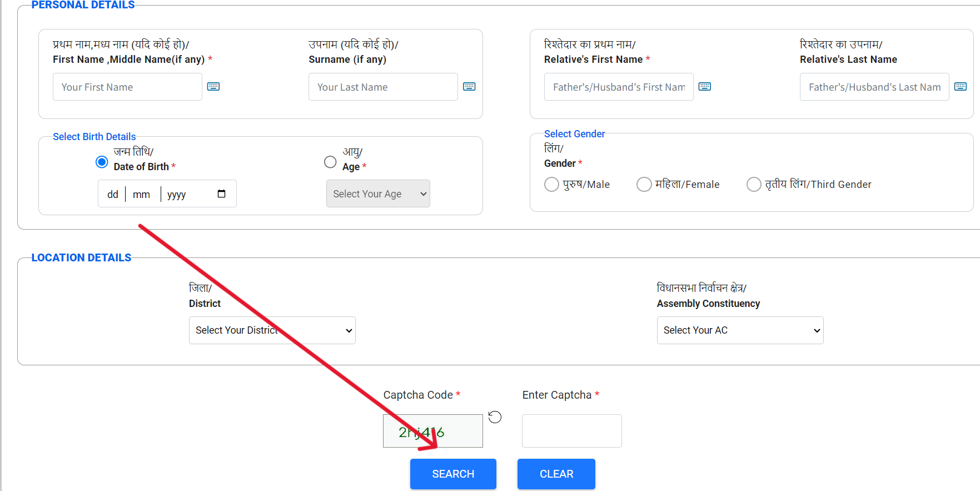Open virtual keyboard for First Name field
980x491 pixels.
click(213, 87)
